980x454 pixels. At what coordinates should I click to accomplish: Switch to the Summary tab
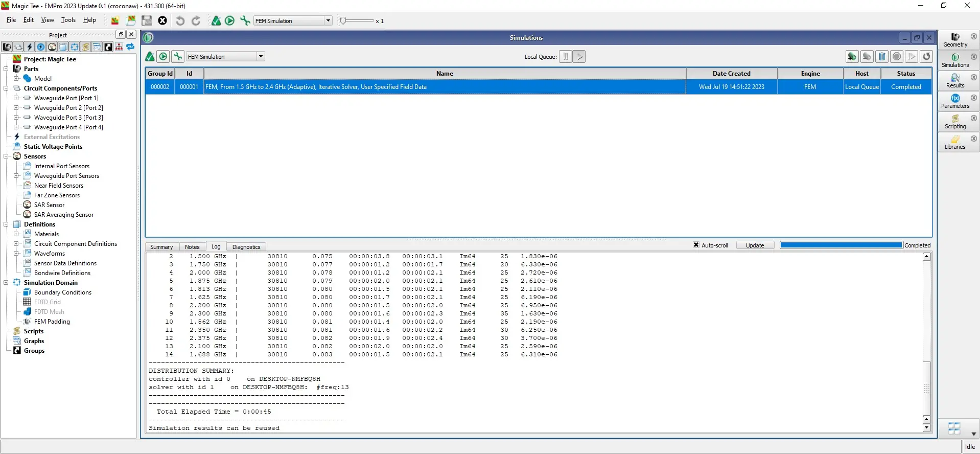pyautogui.click(x=161, y=247)
